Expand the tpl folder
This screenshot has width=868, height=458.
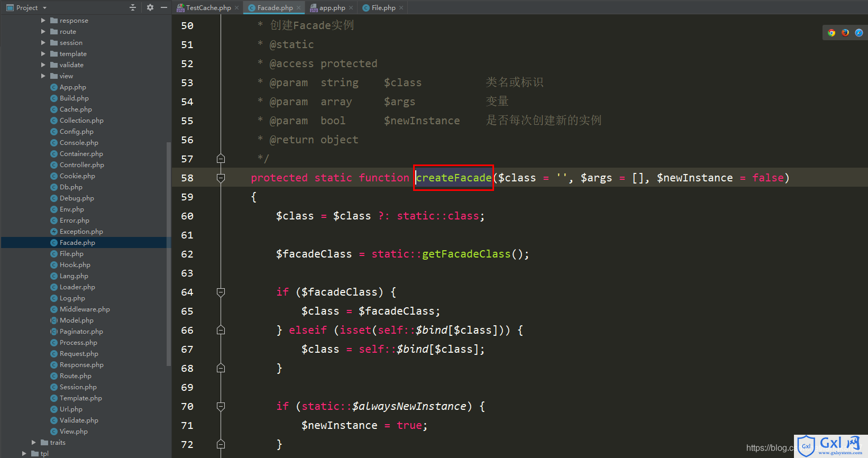point(24,454)
